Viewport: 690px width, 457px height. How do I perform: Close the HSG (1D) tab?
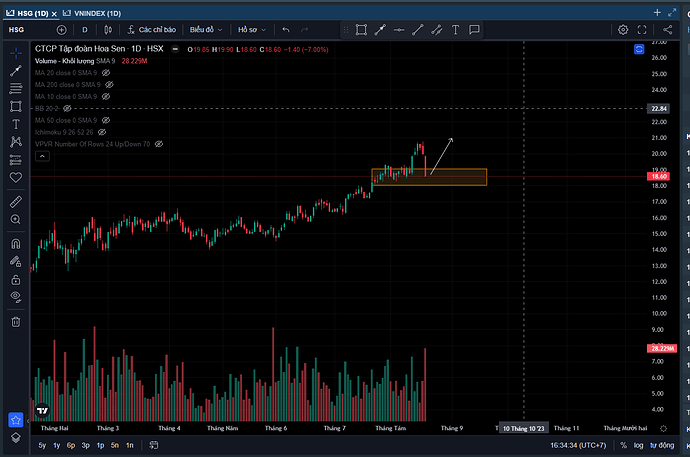click(54, 14)
